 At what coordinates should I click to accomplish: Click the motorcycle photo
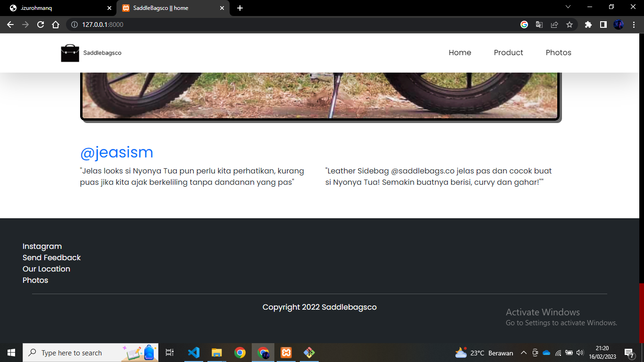(x=321, y=96)
